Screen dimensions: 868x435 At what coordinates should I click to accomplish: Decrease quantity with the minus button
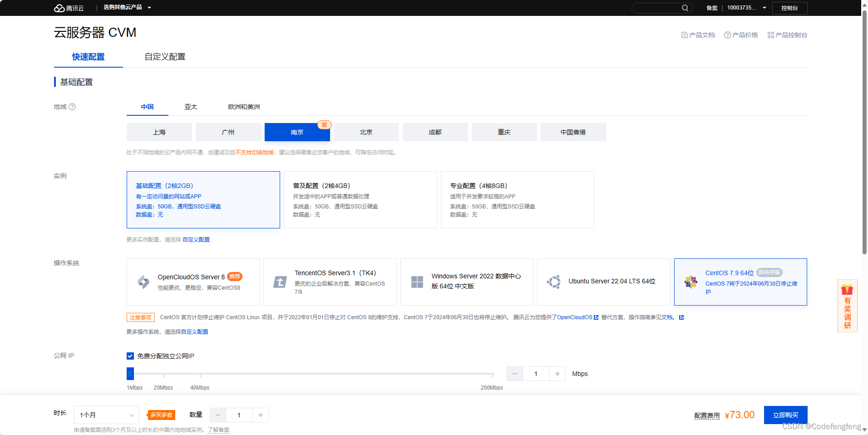click(218, 415)
